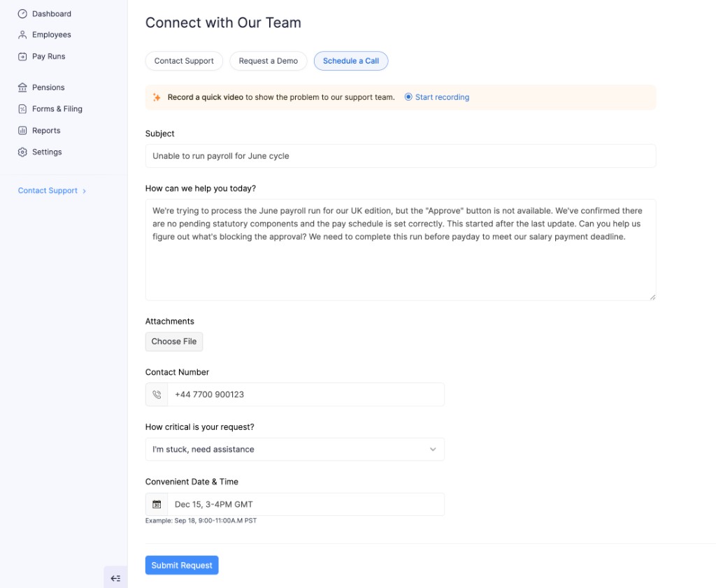Viewport: 716px width, 588px height.
Task: Open the calendar icon for date selection
Action: point(157,505)
